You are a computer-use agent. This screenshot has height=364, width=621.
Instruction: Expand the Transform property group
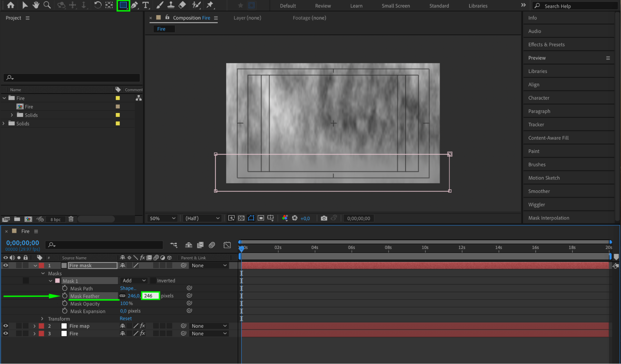click(x=42, y=319)
